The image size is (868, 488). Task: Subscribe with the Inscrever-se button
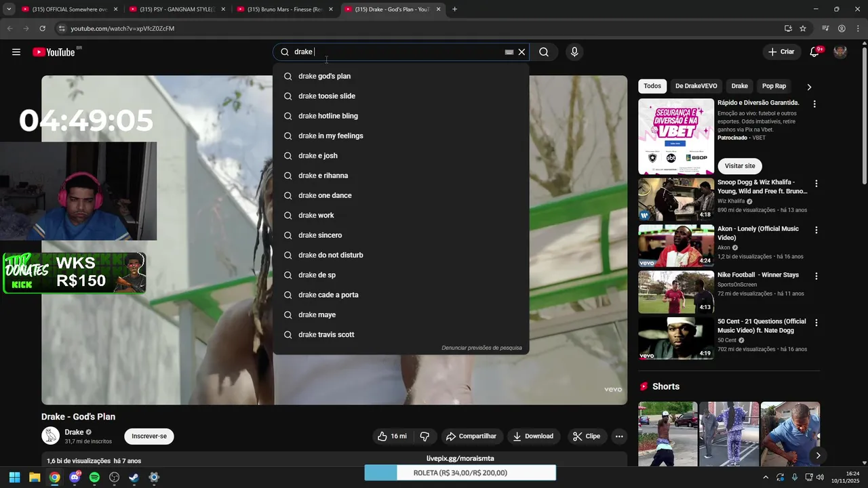click(x=149, y=436)
